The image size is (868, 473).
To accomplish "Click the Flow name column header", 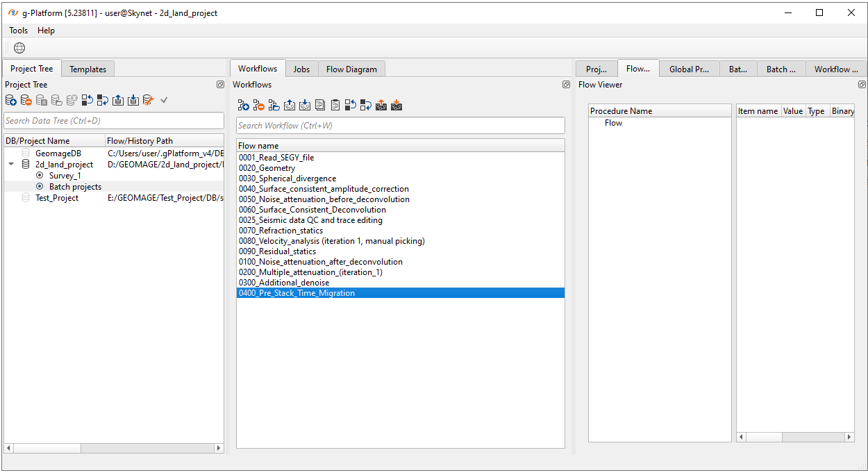I will point(258,146).
